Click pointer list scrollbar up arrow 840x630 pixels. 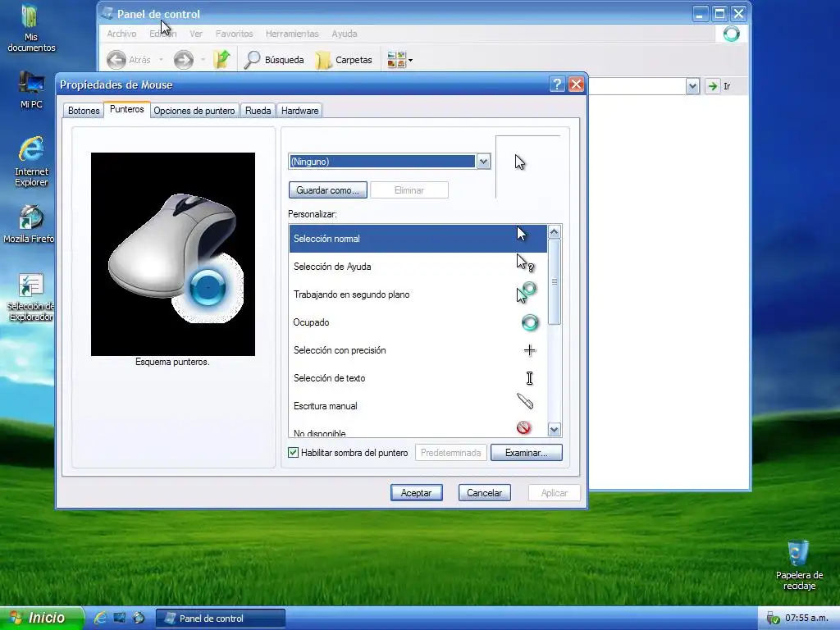tap(554, 231)
